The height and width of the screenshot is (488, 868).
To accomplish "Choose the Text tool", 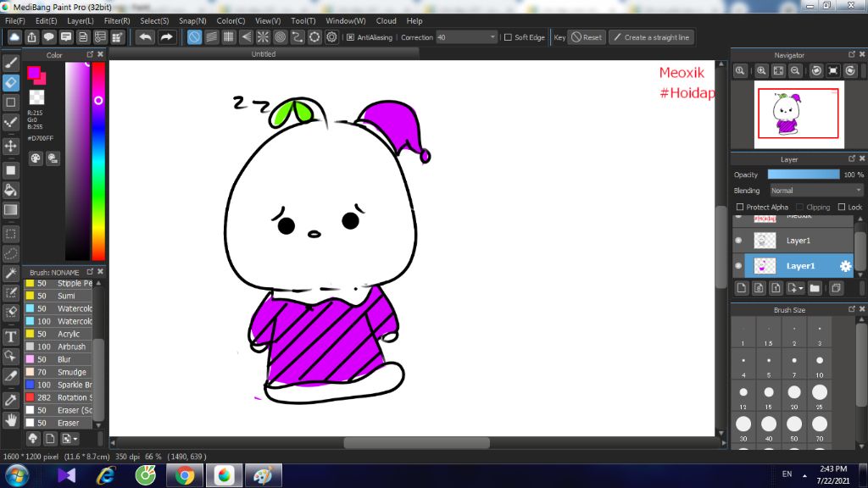I will pos(11,336).
